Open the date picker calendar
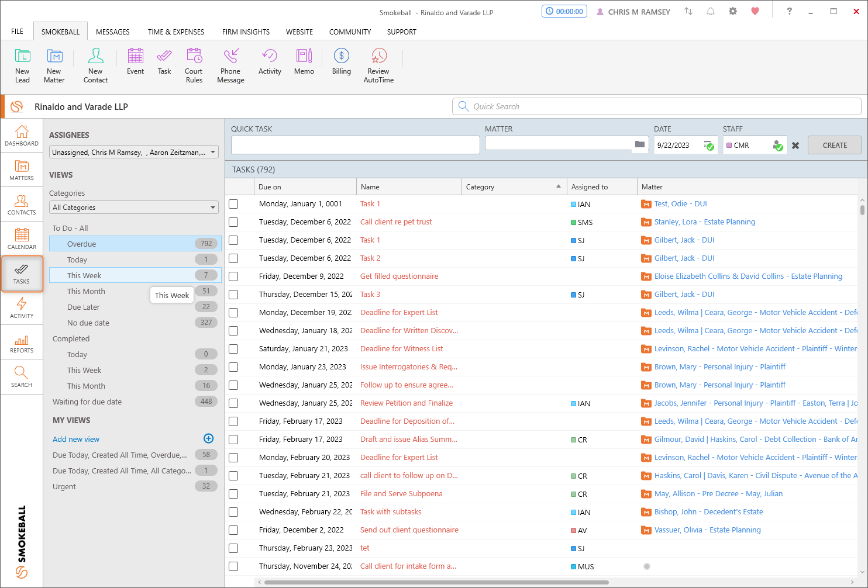 tap(709, 146)
